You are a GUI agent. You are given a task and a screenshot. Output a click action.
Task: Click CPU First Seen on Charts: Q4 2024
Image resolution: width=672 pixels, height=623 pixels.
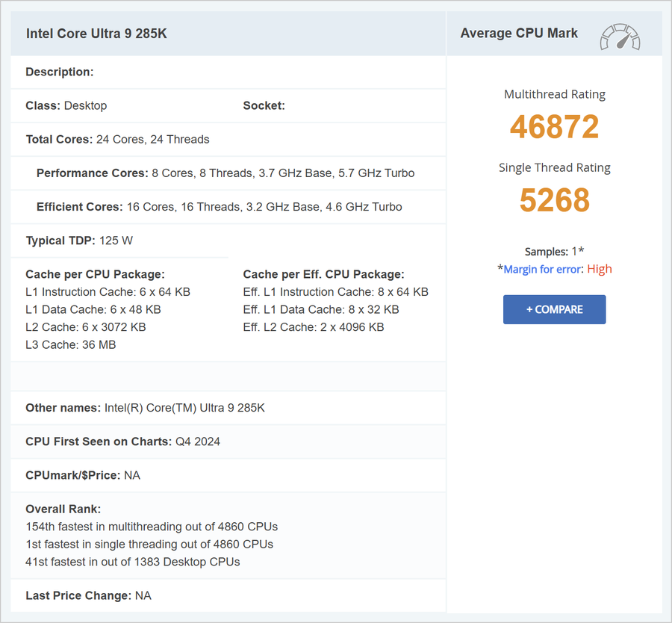coord(123,441)
